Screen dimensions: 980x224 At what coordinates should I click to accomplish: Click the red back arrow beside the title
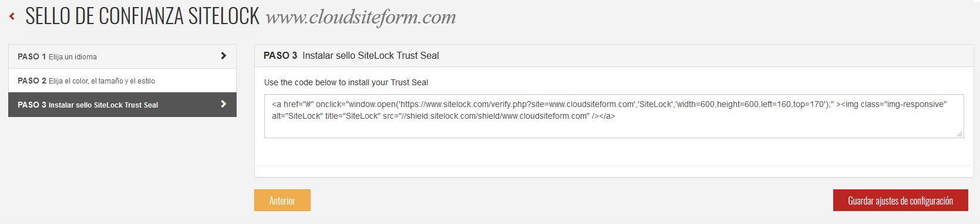12,16
